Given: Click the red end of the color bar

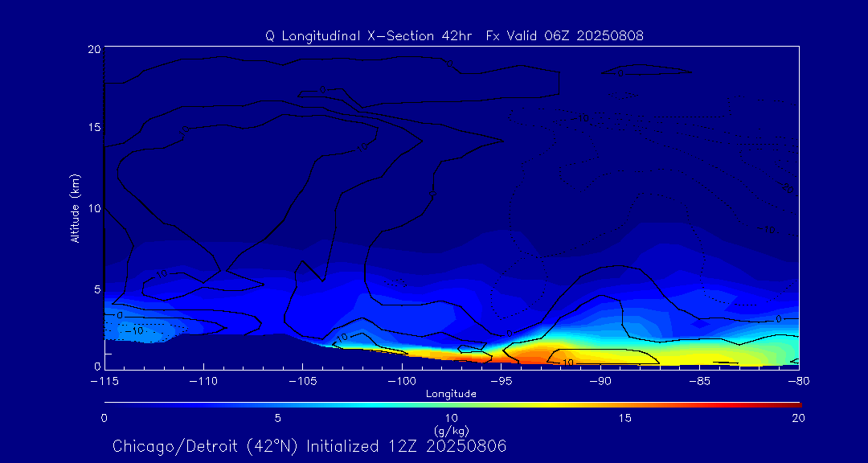Looking at the screenshot, I should click(794, 403).
